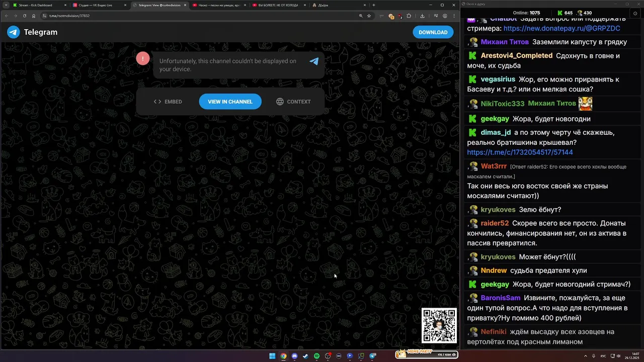This screenshot has width=644, height=362.
Task: Switch the РУС keyboard language indicator
Action: click(x=603, y=356)
